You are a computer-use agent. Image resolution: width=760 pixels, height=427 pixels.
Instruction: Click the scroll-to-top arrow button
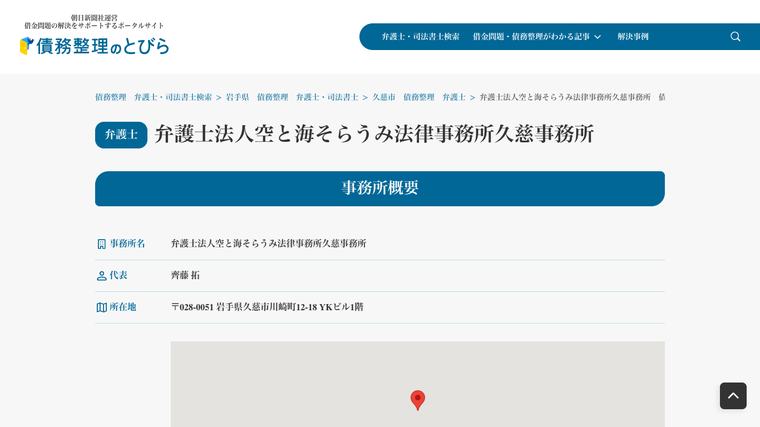(x=733, y=395)
